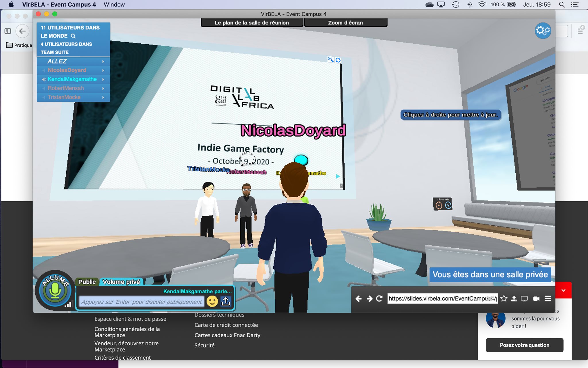Bookmark the slides URL with star icon
Viewport: 588px width, 368px height.
pyautogui.click(x=504, y=299)
